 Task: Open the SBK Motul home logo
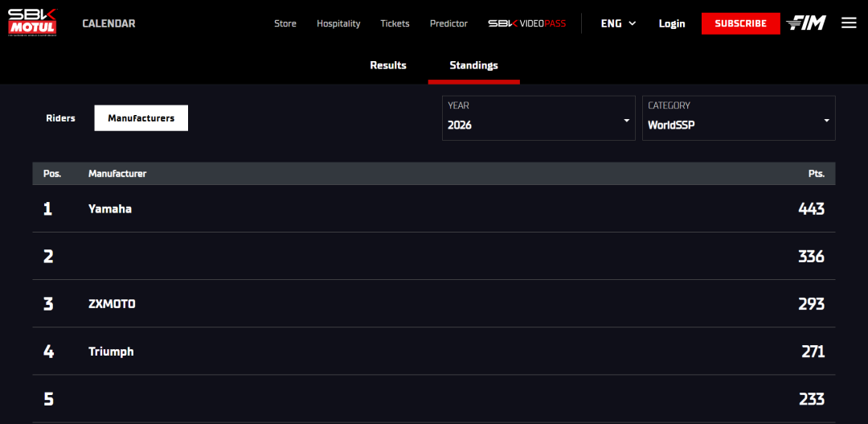(31, 23)
